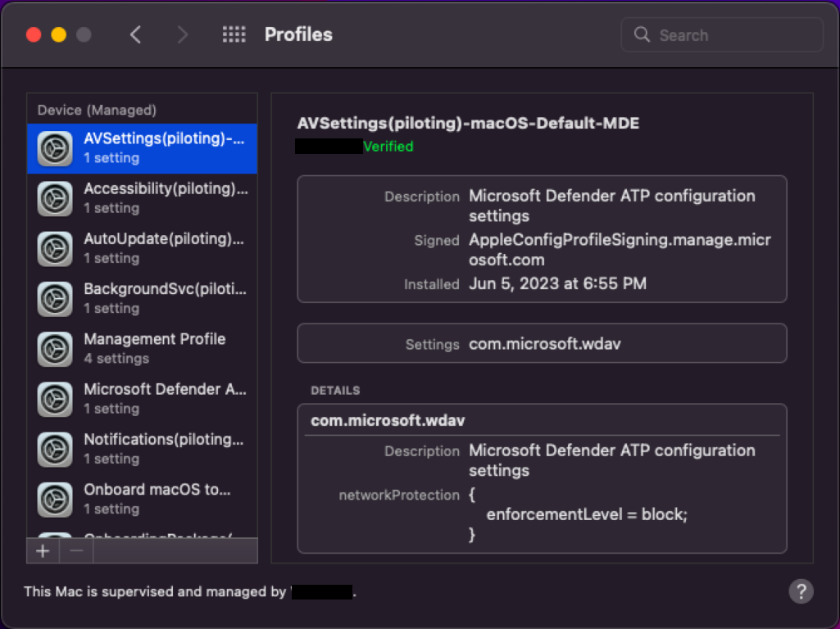
Task: Click AVSettings(piloting)-... list row text
Action: [164, 138]
